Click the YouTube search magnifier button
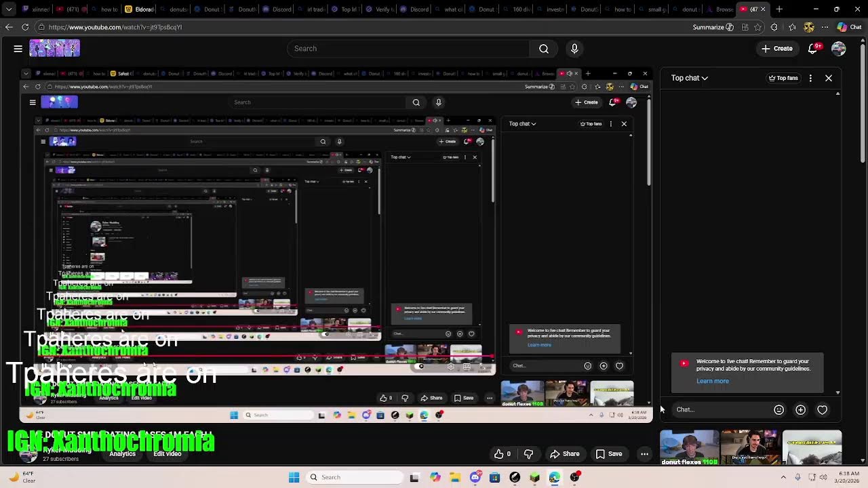 pyautogui.click(x=544, y=49)
